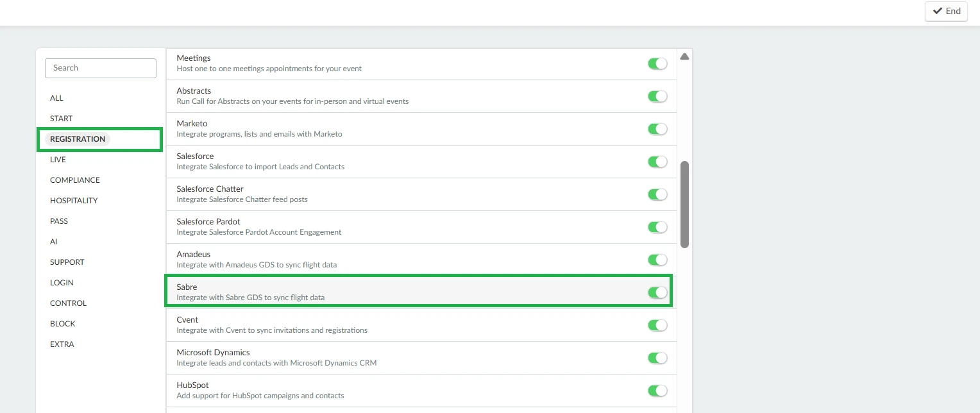Click 'Integrate with Amadeus GDS' description
Viewport: 980px width, 413px height.
coord(257,265)
